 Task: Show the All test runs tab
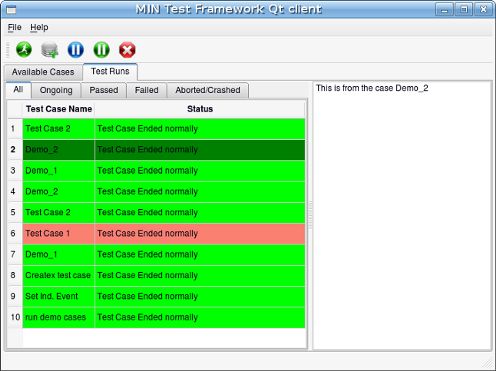[18, 90]
